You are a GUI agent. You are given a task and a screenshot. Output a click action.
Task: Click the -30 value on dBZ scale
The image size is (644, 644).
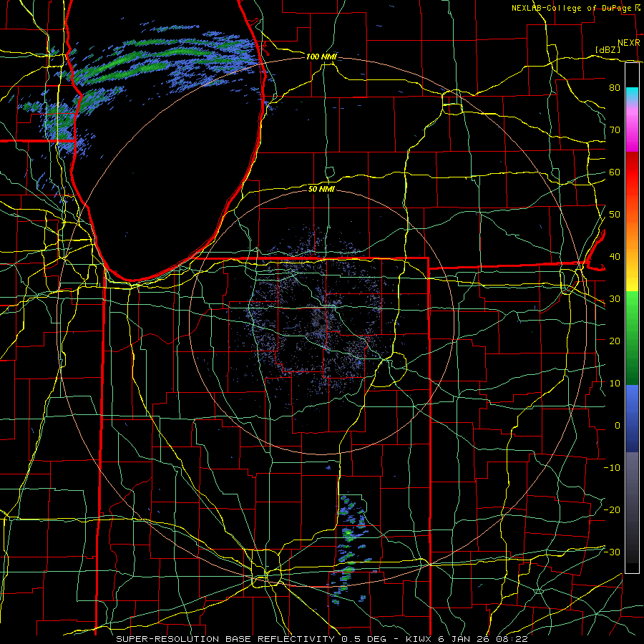(x=612, y=552)
